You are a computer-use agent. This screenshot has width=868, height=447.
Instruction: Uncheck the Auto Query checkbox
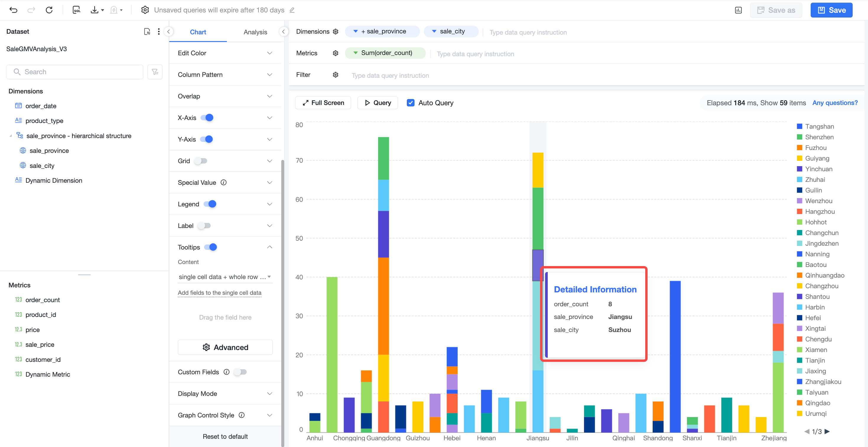coord(410,103)
